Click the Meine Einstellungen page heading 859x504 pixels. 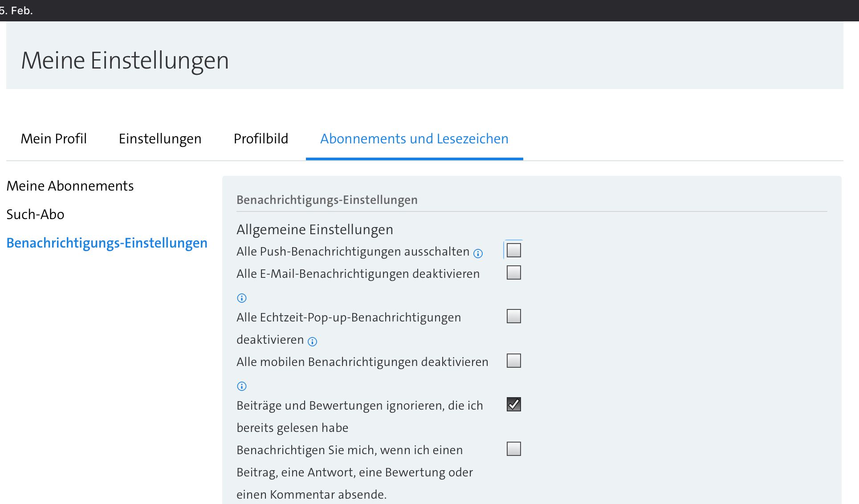click(125, 60)
